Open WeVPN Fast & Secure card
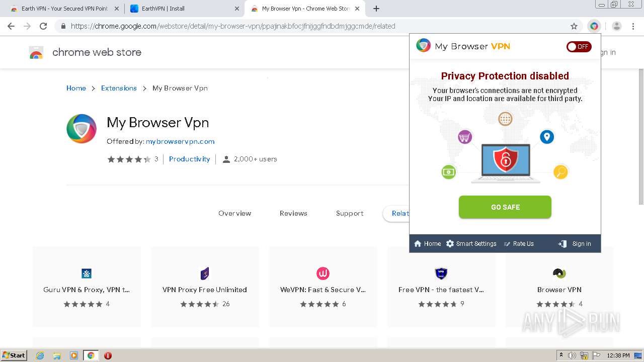This screenshot has width=644, height=362. pyautogui.click(x=323, y=287)
